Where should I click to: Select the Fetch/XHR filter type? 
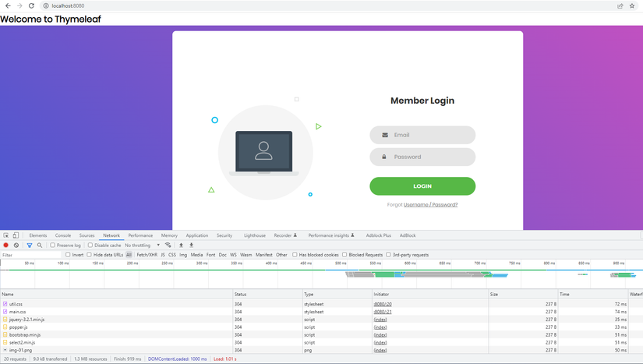pyautogui.click(x=147, y=255)
